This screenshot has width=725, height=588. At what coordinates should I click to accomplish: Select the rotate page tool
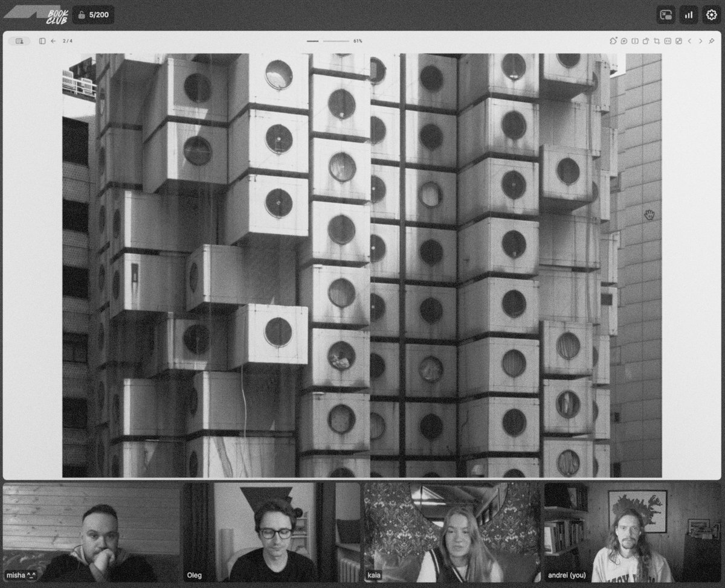(646, 41)
